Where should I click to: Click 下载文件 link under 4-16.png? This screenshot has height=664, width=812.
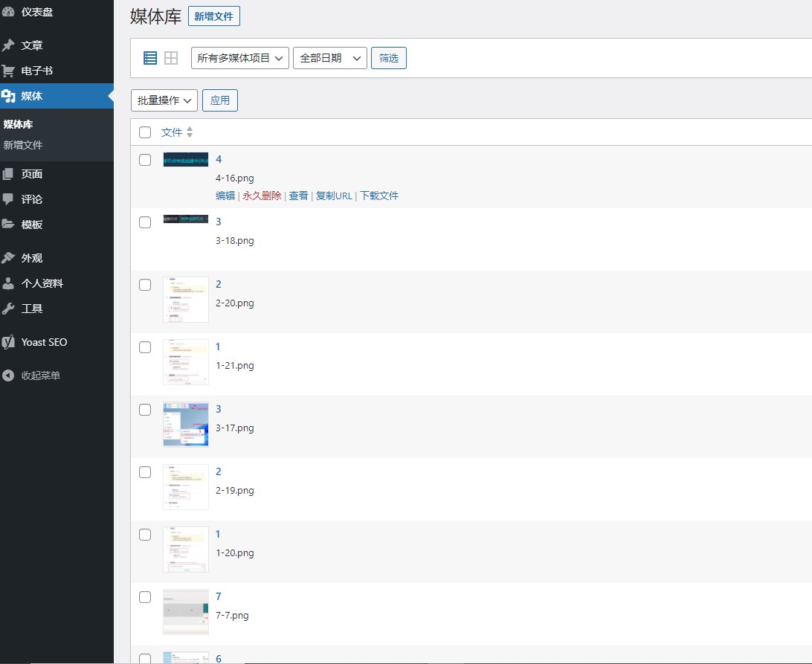379,196
